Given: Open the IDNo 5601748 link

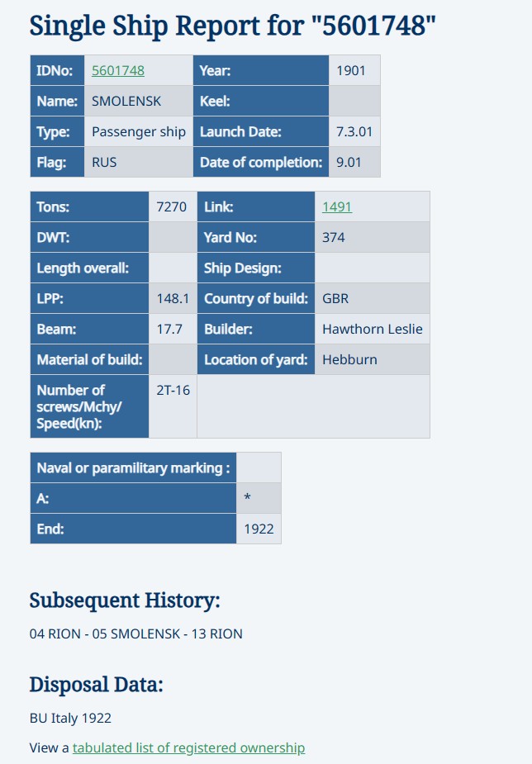Looking at the screenshot, I should 117,70.
